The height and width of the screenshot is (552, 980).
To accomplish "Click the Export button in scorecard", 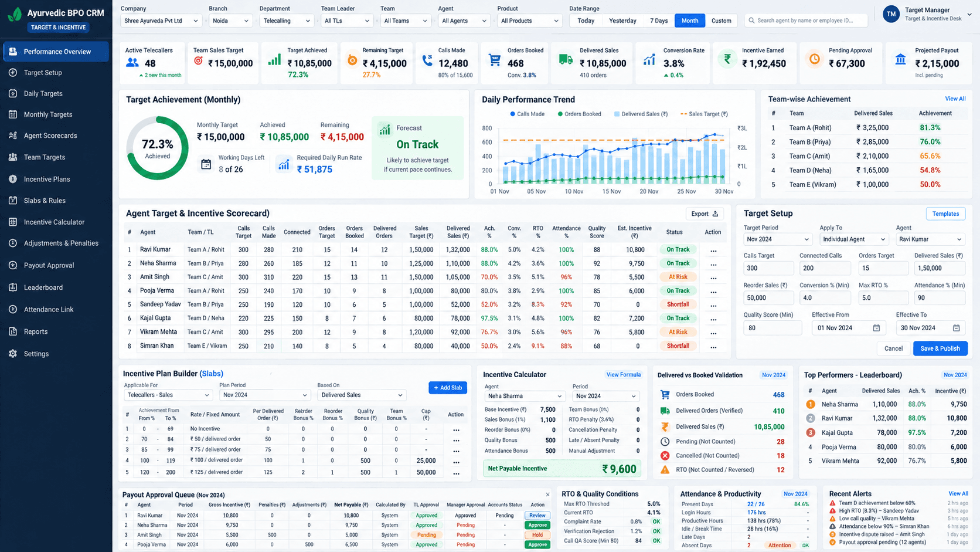I will pos(705,214).
